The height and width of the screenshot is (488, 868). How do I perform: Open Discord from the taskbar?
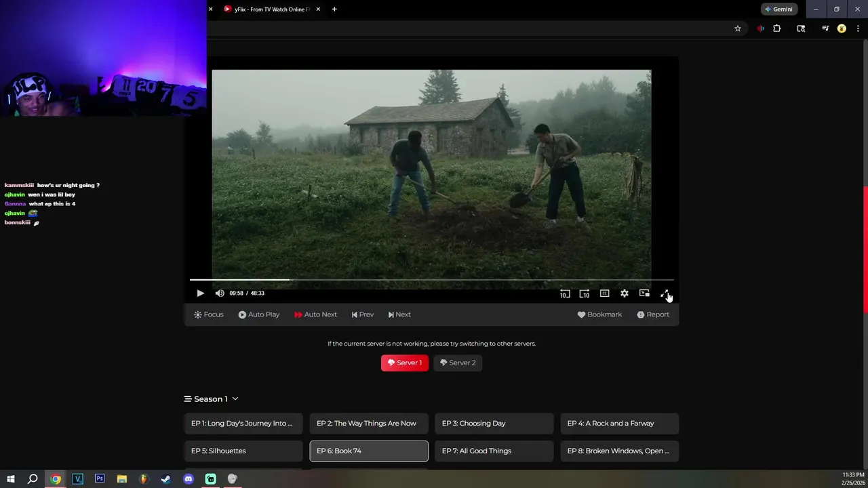[x=189, y=479]
